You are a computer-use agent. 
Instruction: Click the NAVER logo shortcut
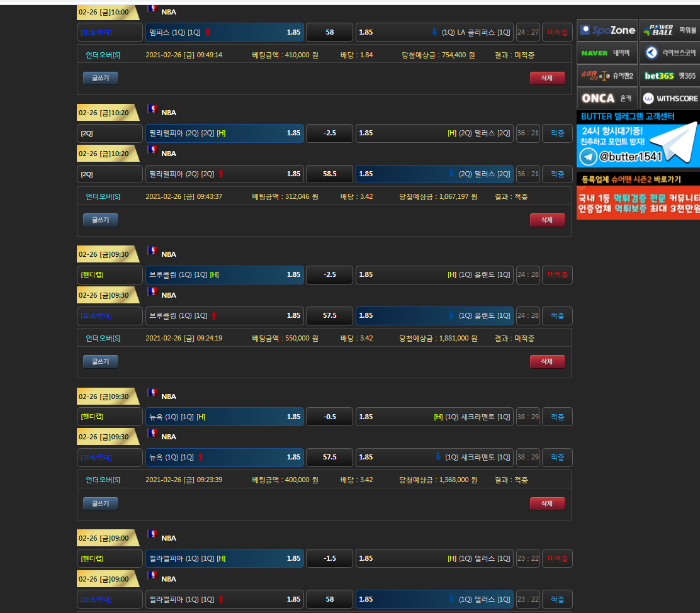coord(607,53)
